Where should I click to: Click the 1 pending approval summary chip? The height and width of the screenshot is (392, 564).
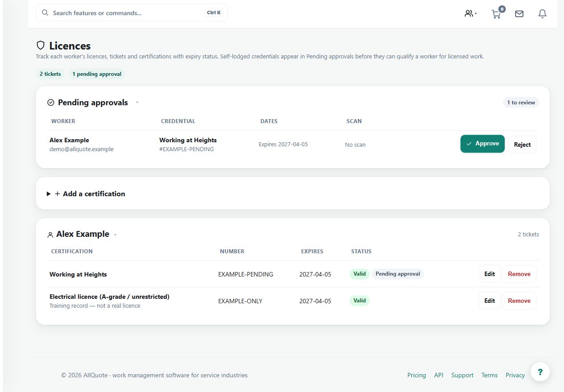[x=97, y=74]
